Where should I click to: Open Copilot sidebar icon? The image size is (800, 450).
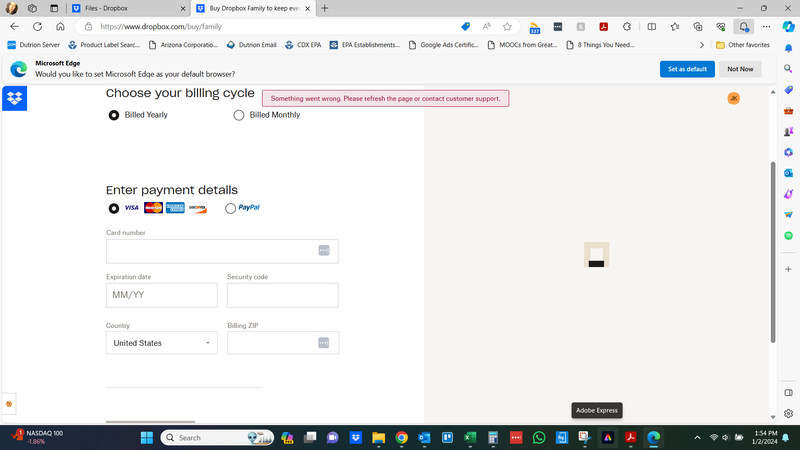[x=788, y=27]
